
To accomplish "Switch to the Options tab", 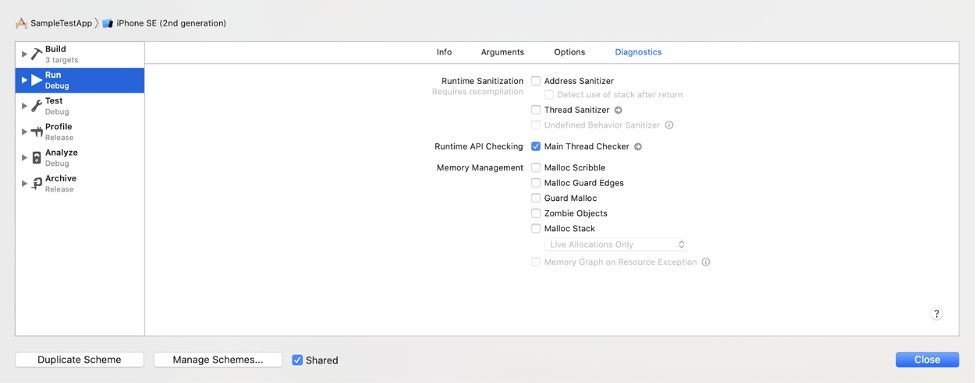I will 570,52.
